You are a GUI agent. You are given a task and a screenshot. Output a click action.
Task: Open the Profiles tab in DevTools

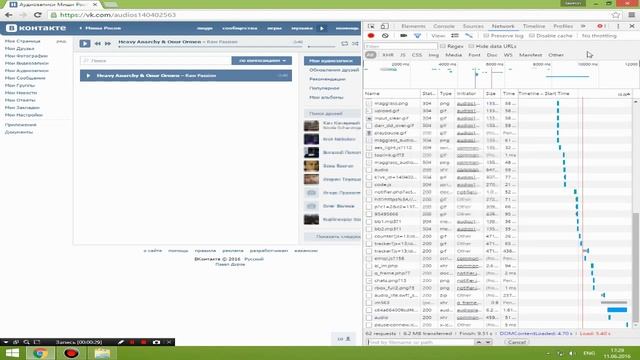click(563, 26)
